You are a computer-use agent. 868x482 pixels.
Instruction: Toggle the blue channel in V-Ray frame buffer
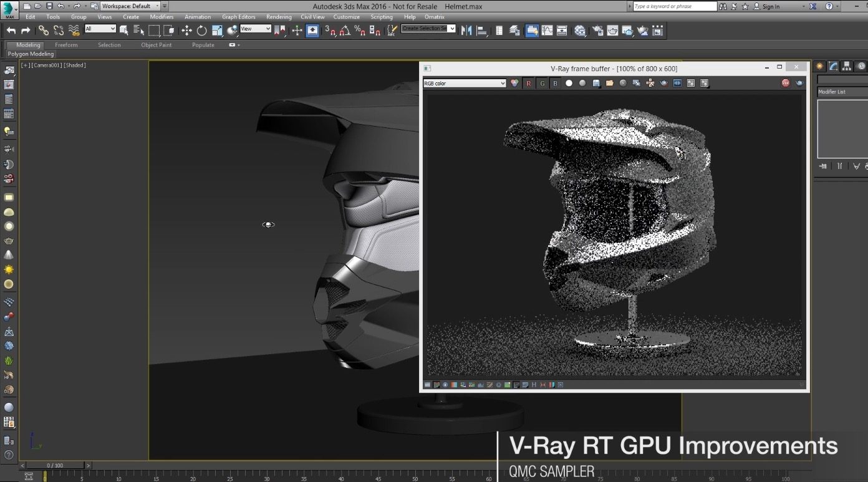click(555, 83)
